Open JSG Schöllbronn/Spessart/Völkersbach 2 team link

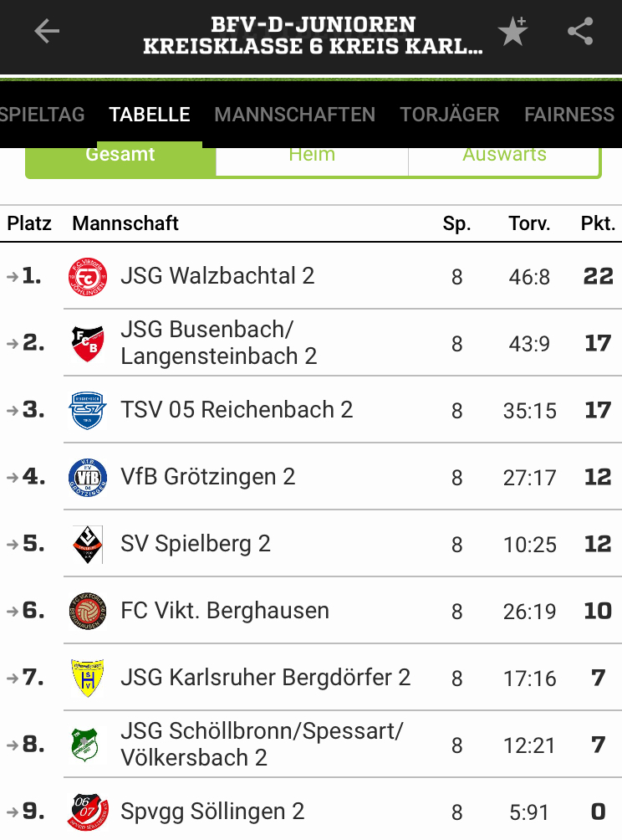click(x=262, y=745)
